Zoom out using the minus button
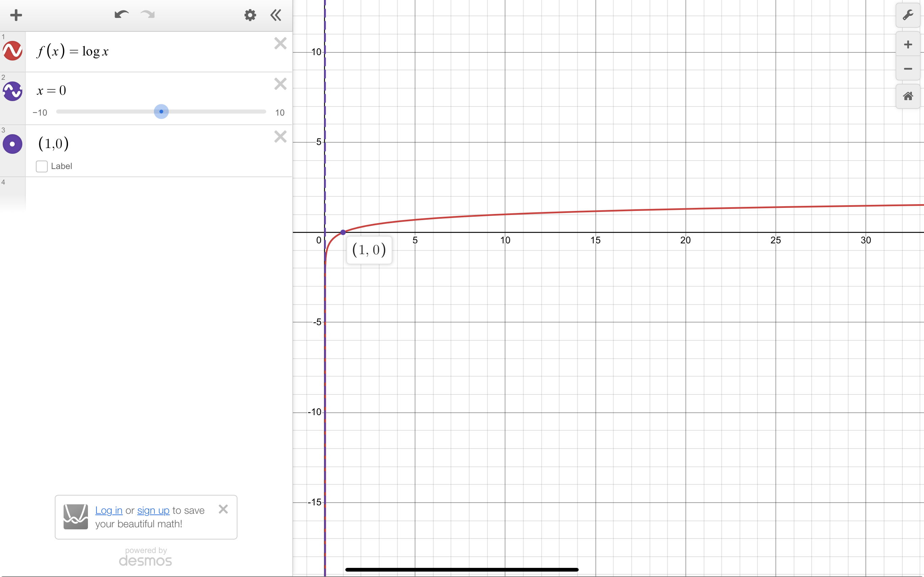The image size is (924, 577). tap(908, 69)
